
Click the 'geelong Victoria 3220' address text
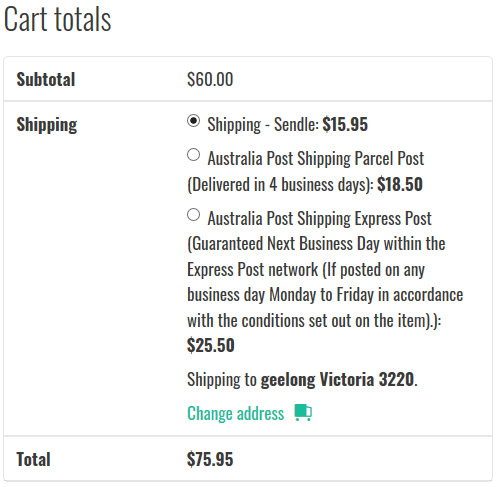[x=337, y=379]
